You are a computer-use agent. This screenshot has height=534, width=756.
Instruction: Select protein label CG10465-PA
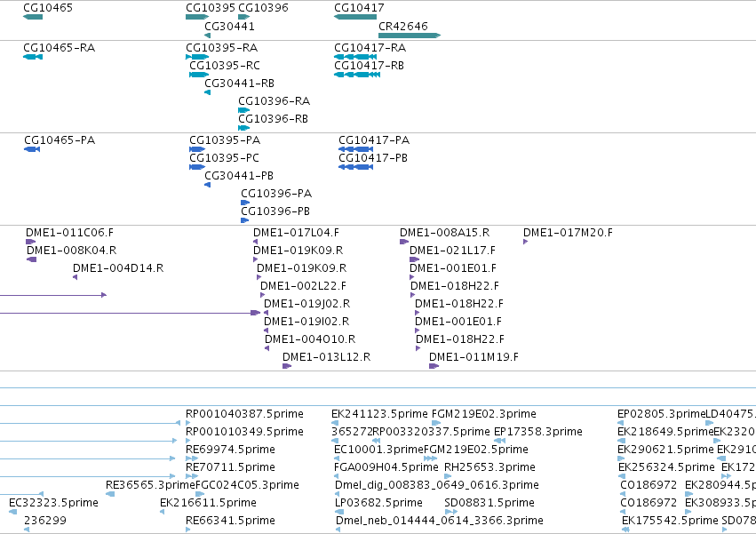(60, 139)
